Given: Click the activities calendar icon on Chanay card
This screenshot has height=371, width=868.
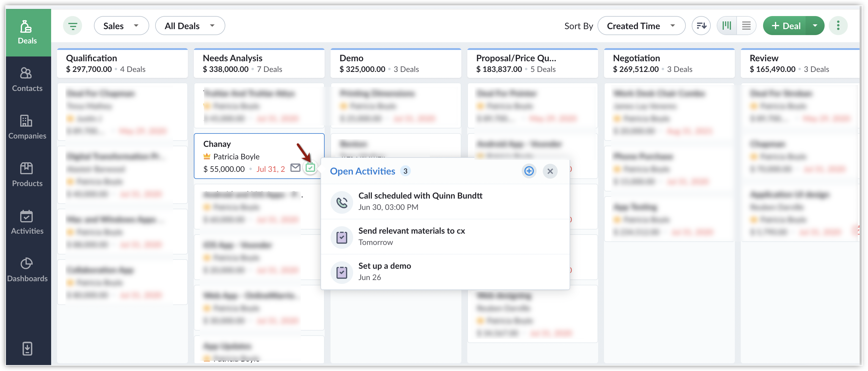Looking at the screenshot, I should [310, 168].
